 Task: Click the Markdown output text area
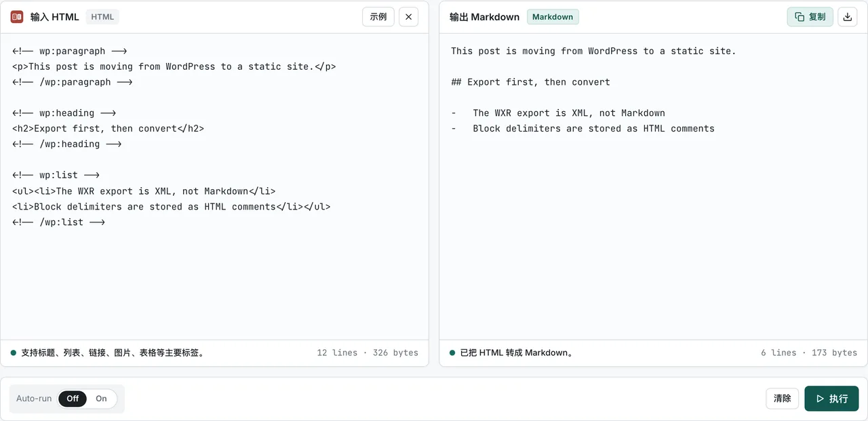[x=653, y=186]
